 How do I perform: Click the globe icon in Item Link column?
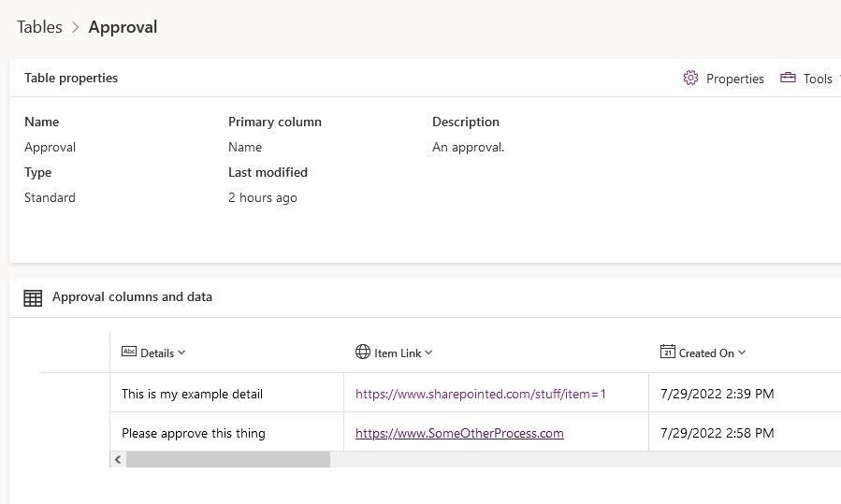pos(363,352)
